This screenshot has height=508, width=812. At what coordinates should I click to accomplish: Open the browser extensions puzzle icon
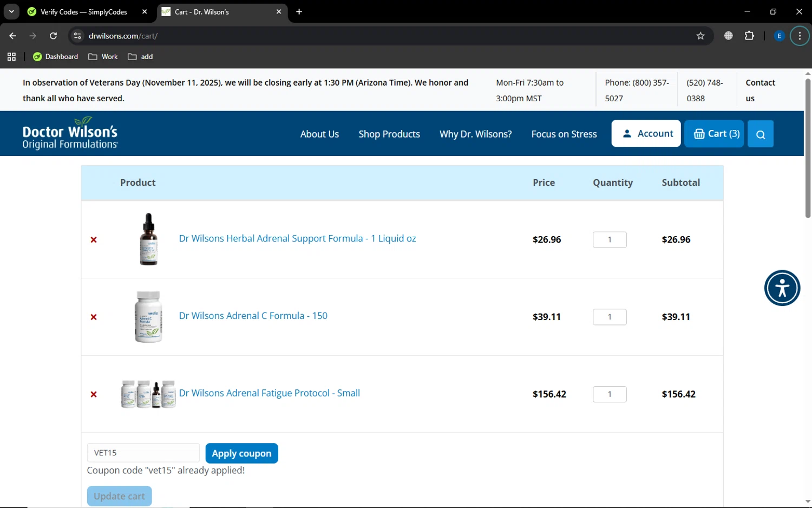(749, 36)
